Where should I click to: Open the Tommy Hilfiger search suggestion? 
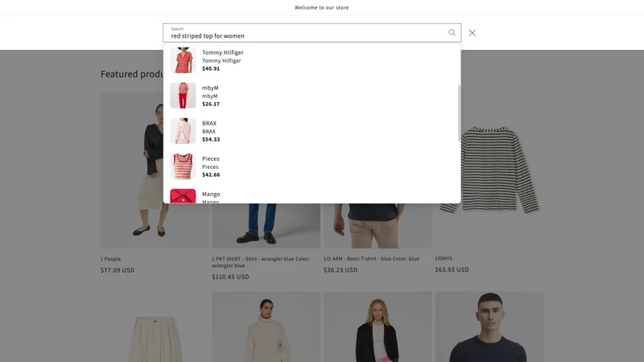pyautogui.click(x=311, y=60)
